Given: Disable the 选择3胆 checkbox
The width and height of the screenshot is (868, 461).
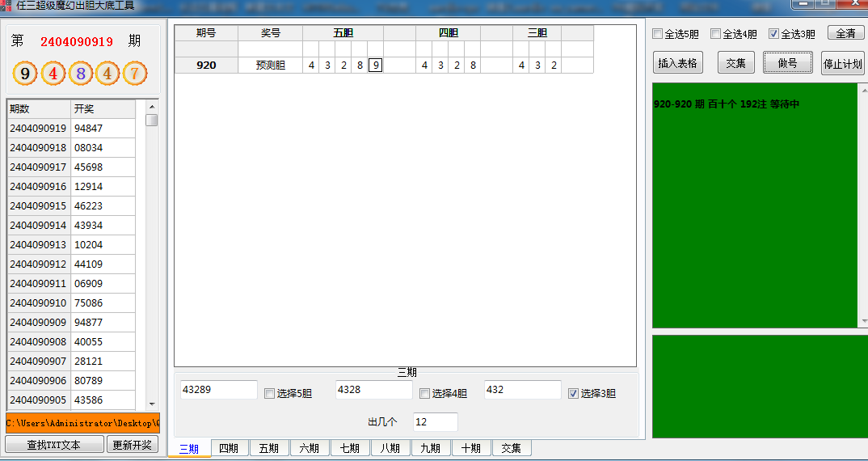Looking at the screenshot, I should (x=574, y=394).
